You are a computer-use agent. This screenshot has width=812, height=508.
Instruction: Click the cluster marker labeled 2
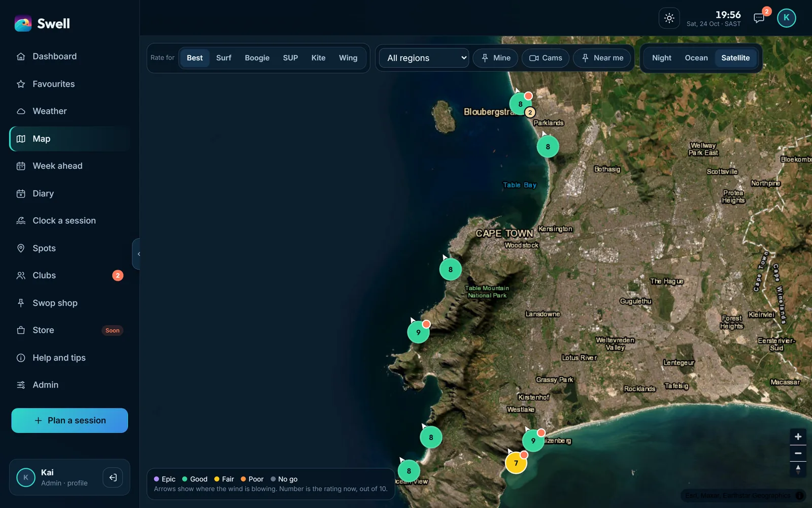(530, 112)
